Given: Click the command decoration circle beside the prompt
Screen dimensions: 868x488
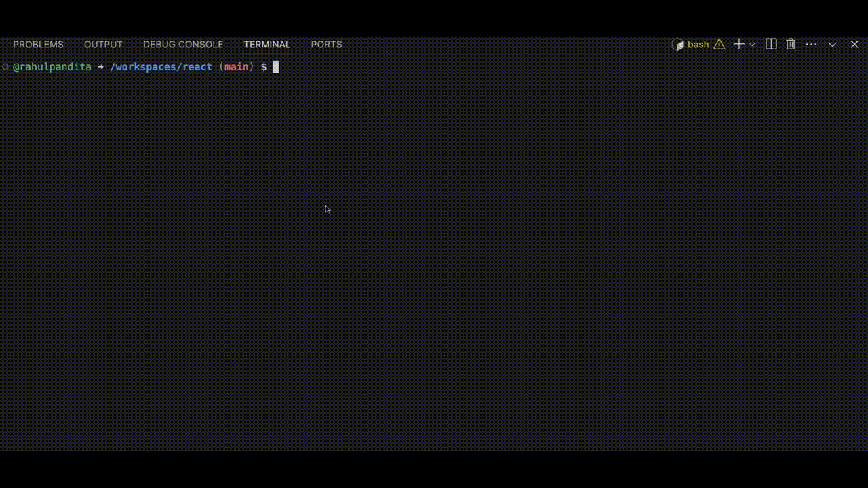Looking at the screenshot, I should [x=5, y=67].
